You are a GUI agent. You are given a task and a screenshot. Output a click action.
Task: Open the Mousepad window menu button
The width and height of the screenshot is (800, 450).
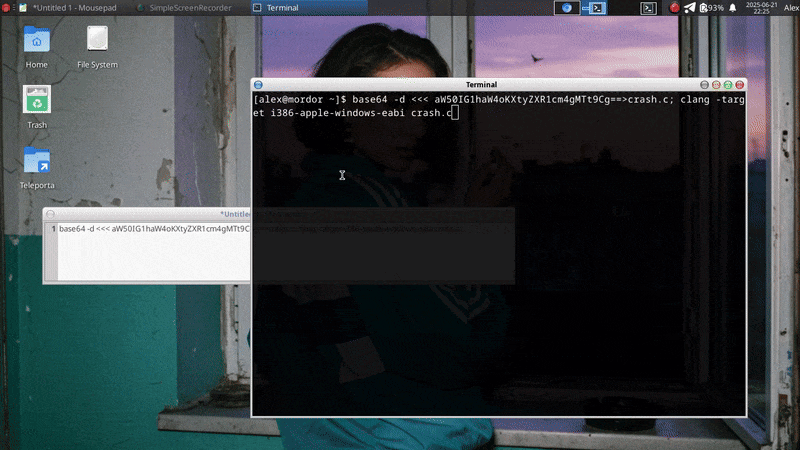[x=51, y=214]
